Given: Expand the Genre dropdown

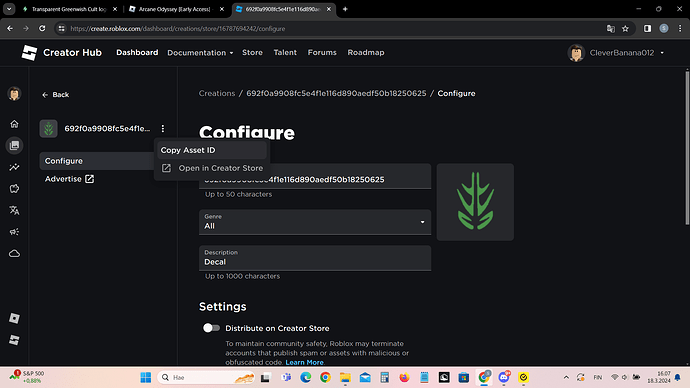Looking at the screenshot, I should [x=315, y=222].
